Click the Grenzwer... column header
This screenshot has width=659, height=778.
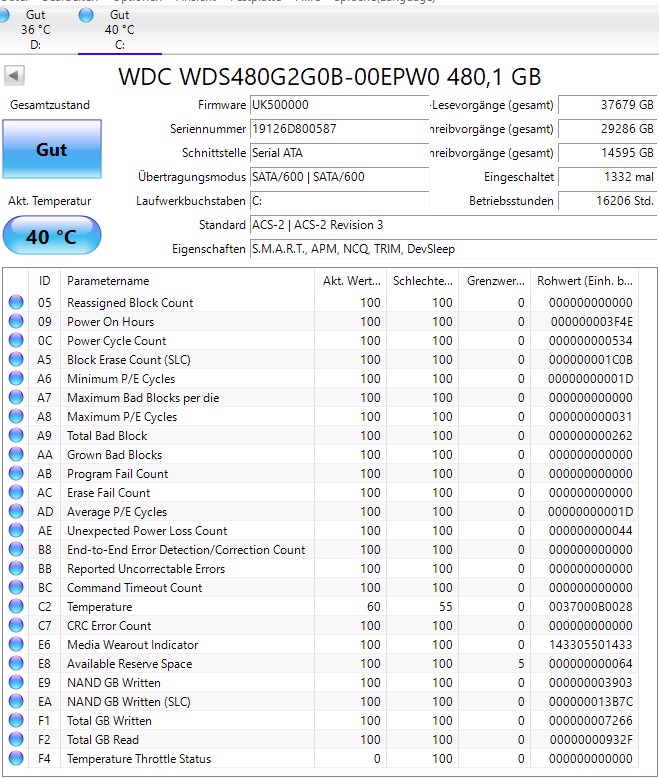coord(495,281)
